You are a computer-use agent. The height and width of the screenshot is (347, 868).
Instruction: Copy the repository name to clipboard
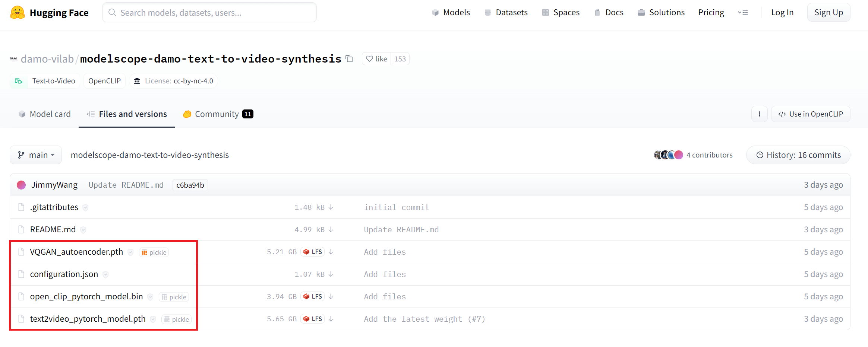[x=349, y=59]
